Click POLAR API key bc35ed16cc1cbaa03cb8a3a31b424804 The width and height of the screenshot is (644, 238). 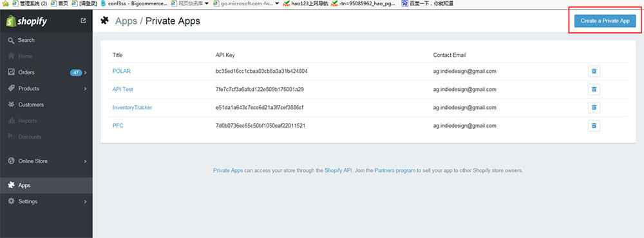(261, 71)
